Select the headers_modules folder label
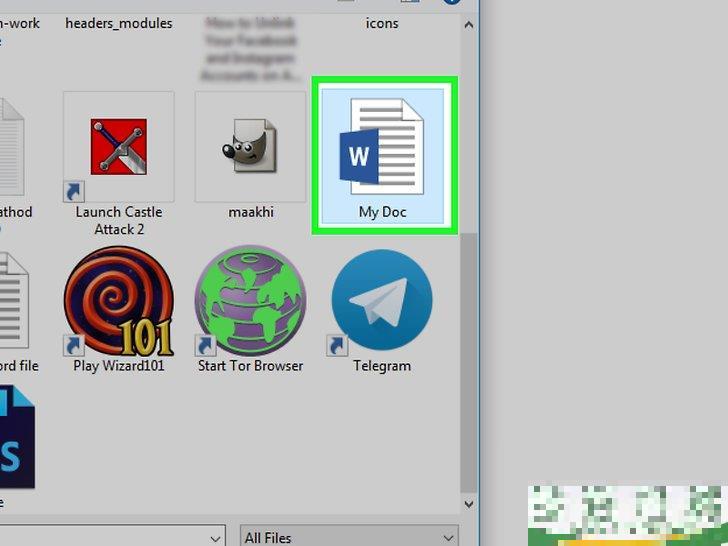This screenshot has height=546, width=728. (x=118, y=23)
